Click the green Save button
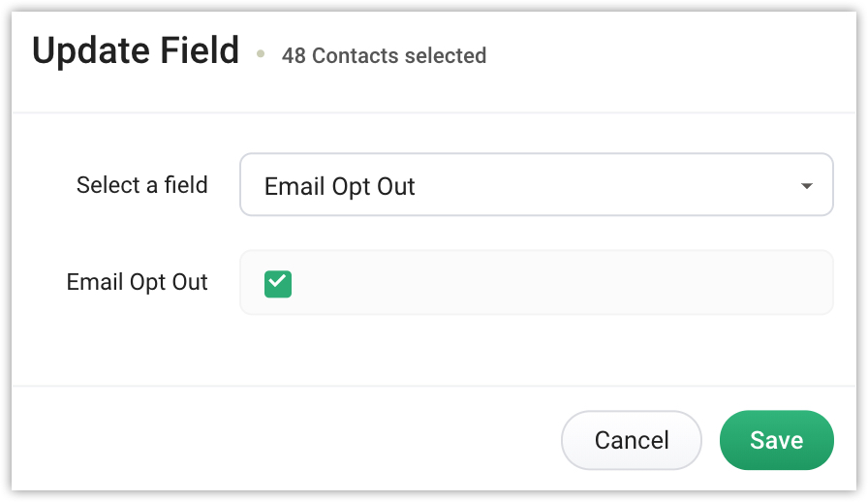Screen dimensions: 868x502 click(x=777, y=441)
